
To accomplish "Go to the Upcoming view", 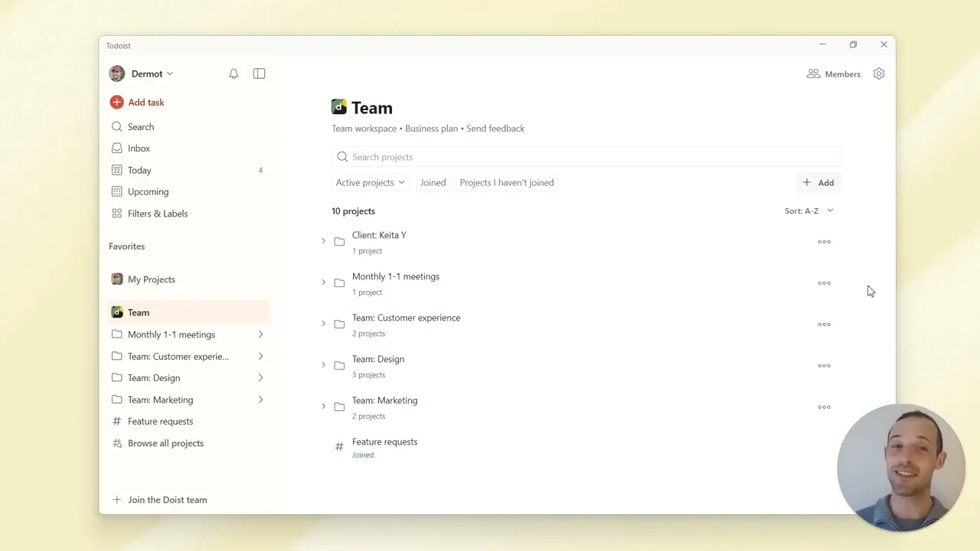I will [148, 192].
